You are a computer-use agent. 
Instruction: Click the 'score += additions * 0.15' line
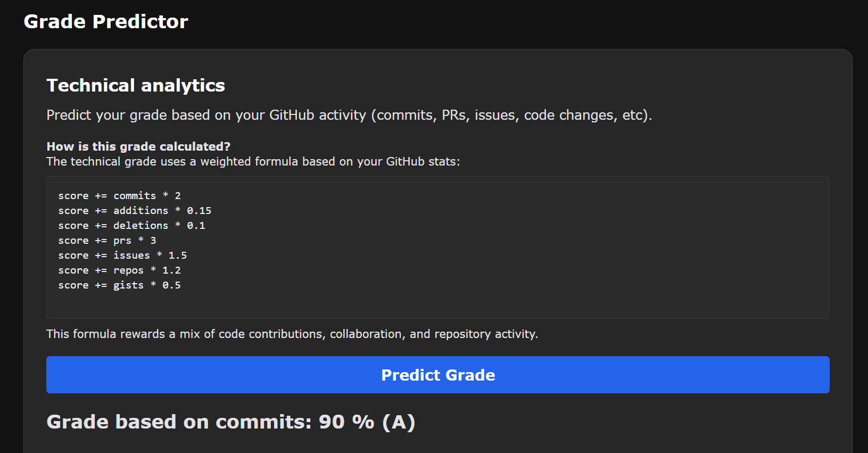(x=135, y=211)
